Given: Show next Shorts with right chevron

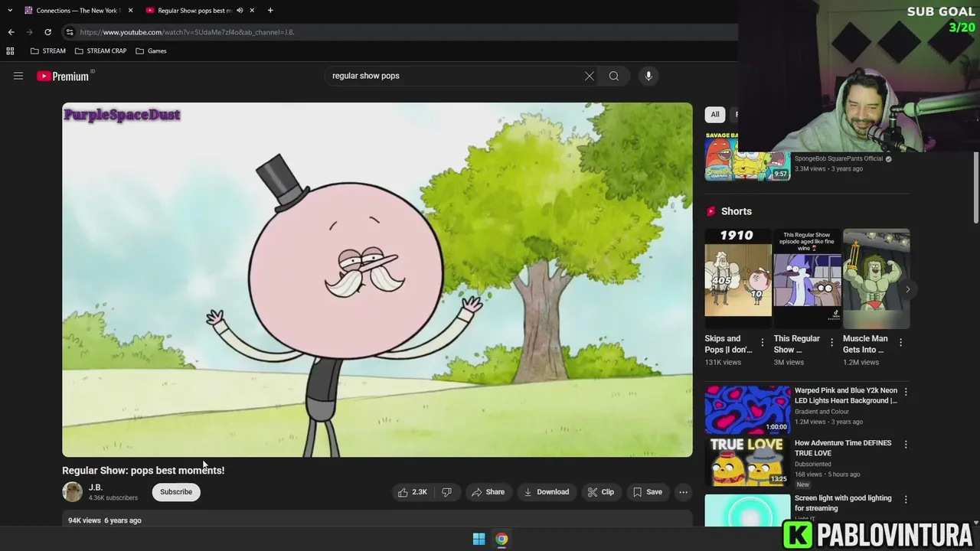Looking at the screenshot, I should 907,289.
